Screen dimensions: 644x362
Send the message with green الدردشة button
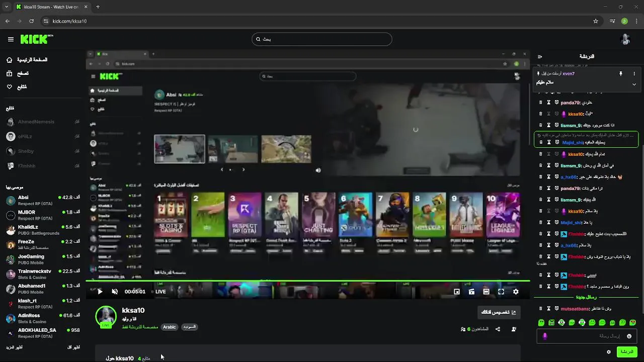(627, 352)
